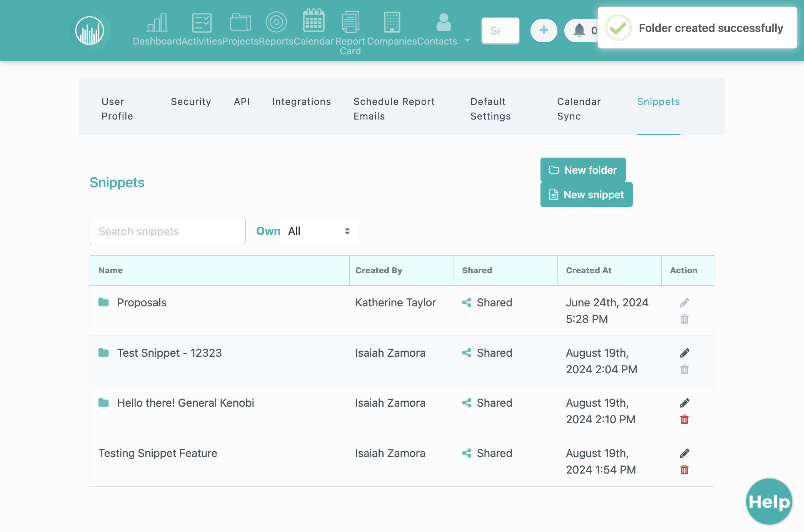Click the Search snippets input field

(x=168, y=231)
